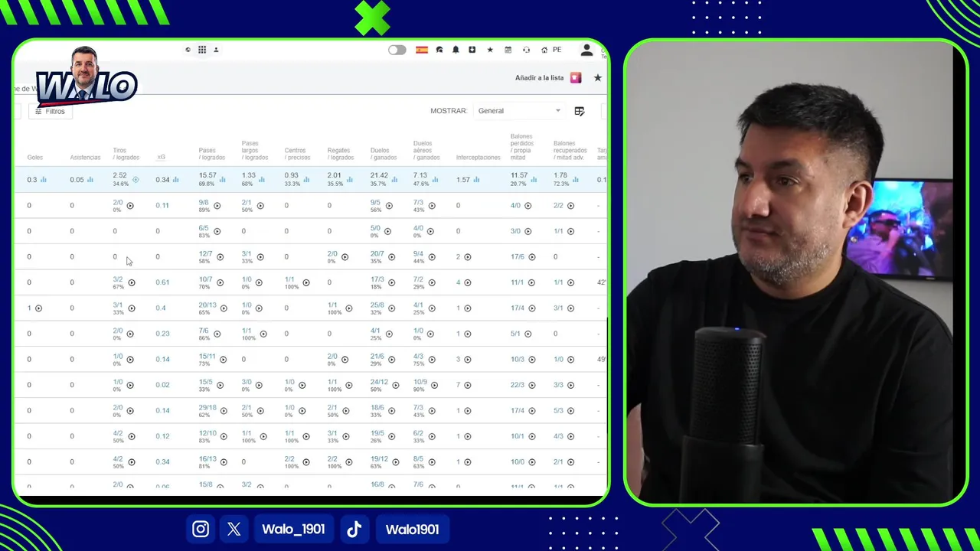The image size is (980, 551).
Task: Open the MOSTRAR General dropdown
Action: [519, 111]
